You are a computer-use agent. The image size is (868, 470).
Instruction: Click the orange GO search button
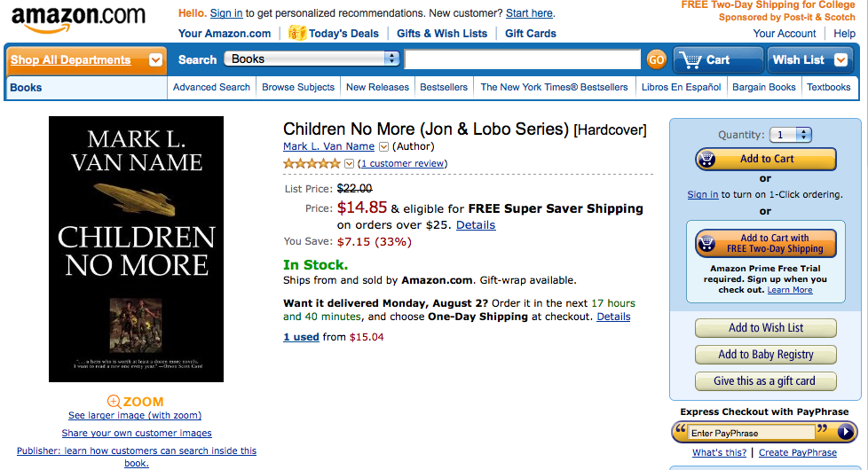pyautogui.click(x=656, y=59)
